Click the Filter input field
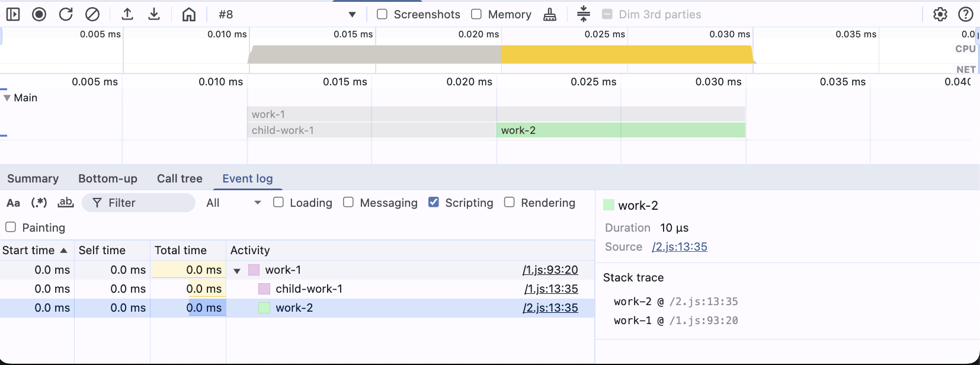 139,203
